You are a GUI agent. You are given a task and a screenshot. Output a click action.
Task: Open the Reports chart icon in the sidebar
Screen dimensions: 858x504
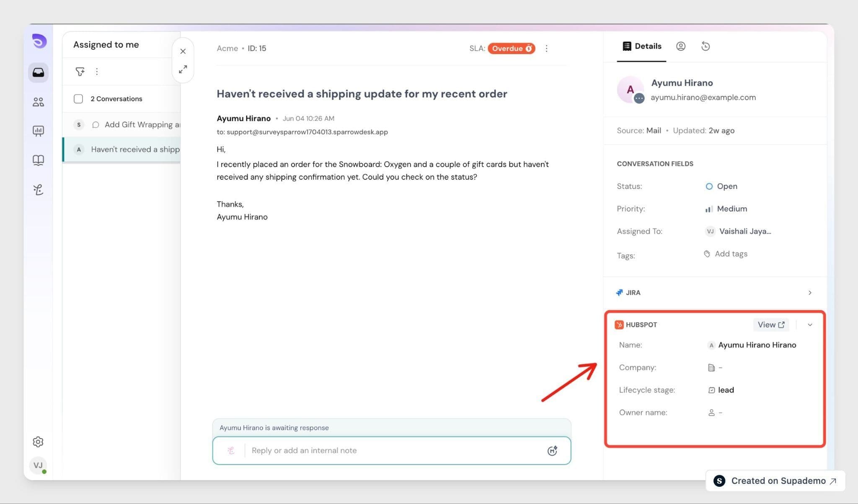coord(38,131)
